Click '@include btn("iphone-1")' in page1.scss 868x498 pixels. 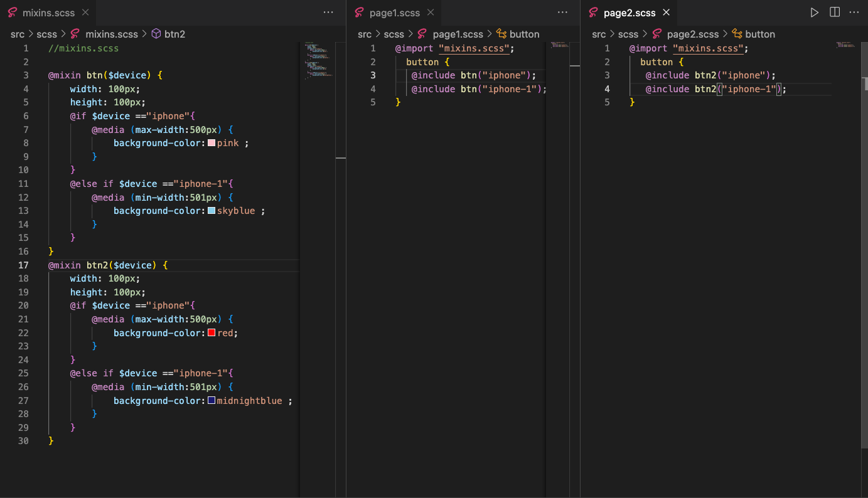[x=477, y=89]
